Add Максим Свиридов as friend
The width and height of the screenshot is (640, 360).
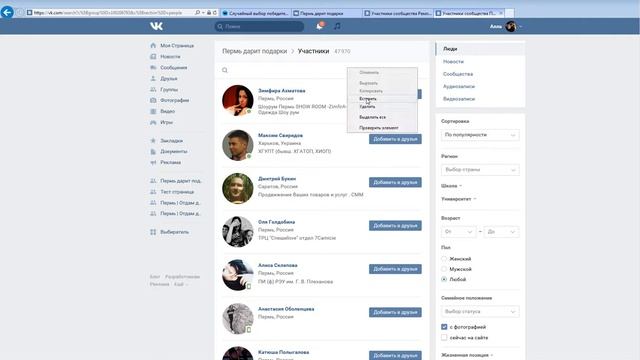(x=395, y=139)
